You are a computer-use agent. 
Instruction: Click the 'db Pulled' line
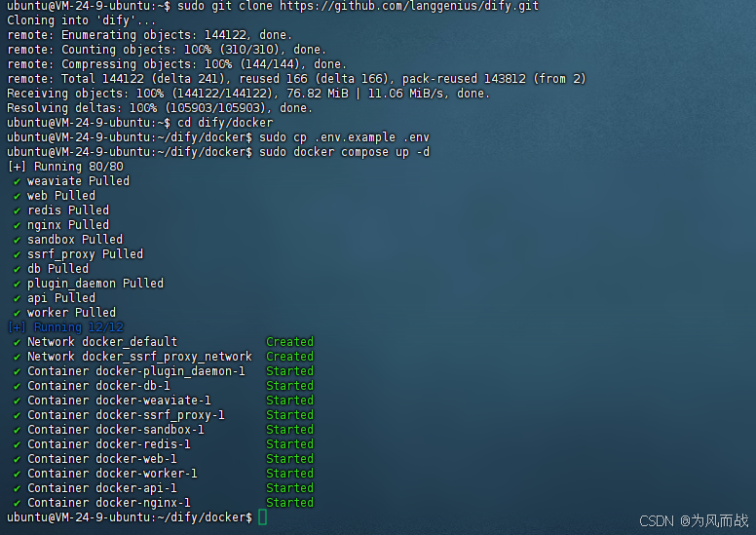51,269
